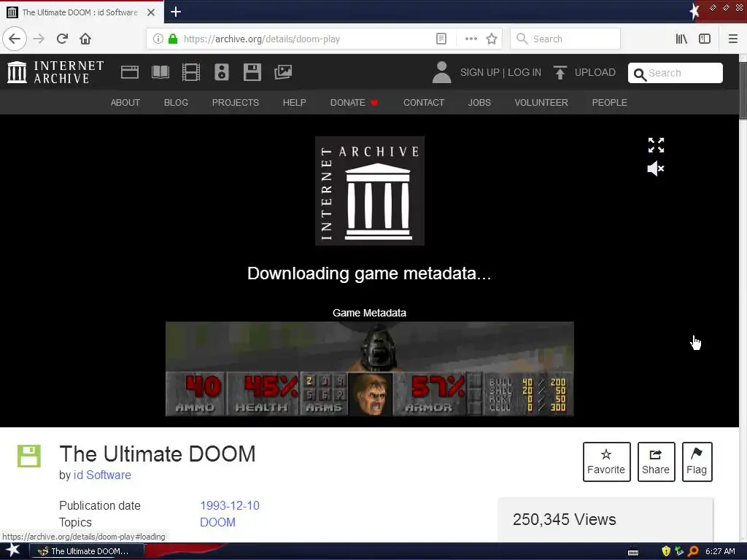Click the orange magnifier tray icon
The width and height of the screenshot is (747, 560).
click(693, 551)
